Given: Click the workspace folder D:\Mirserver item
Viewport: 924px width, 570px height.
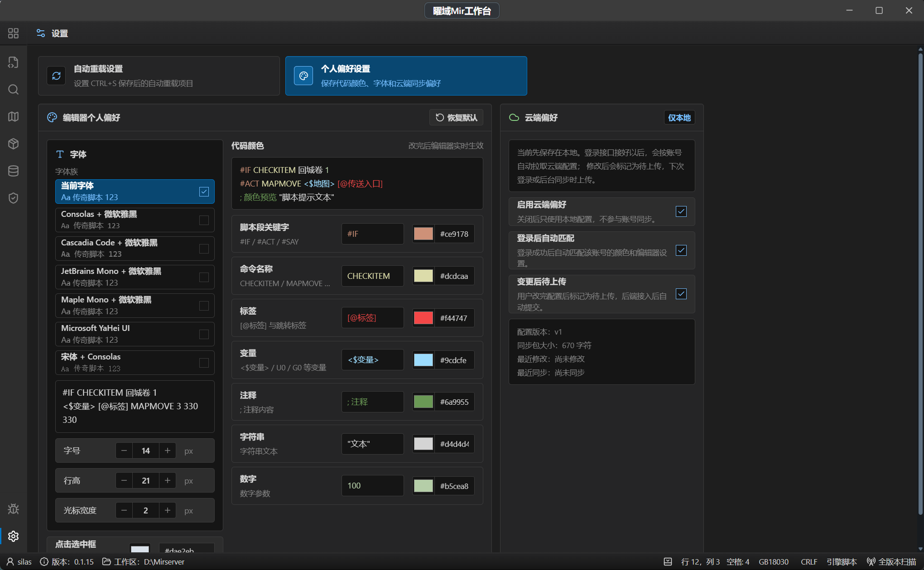Looking at the screenshot, I should click(143, 562).
